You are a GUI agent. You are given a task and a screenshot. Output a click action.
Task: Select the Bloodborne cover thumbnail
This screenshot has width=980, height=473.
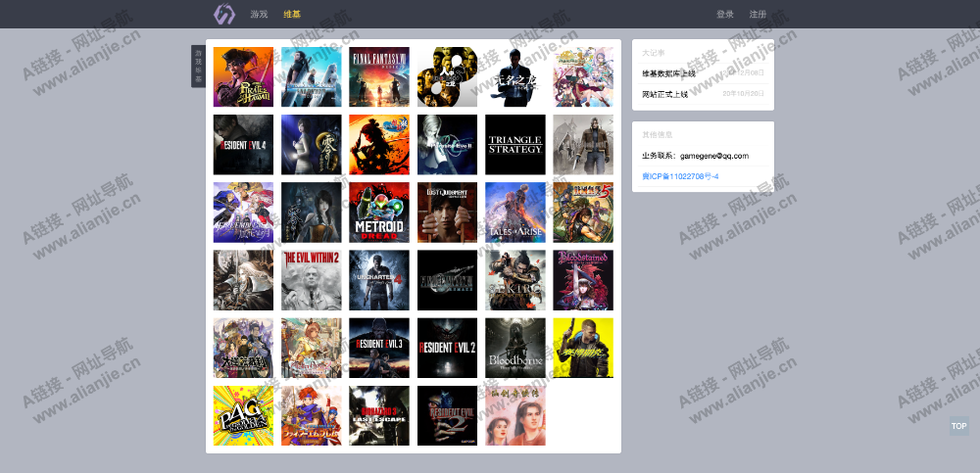point(515,348)
